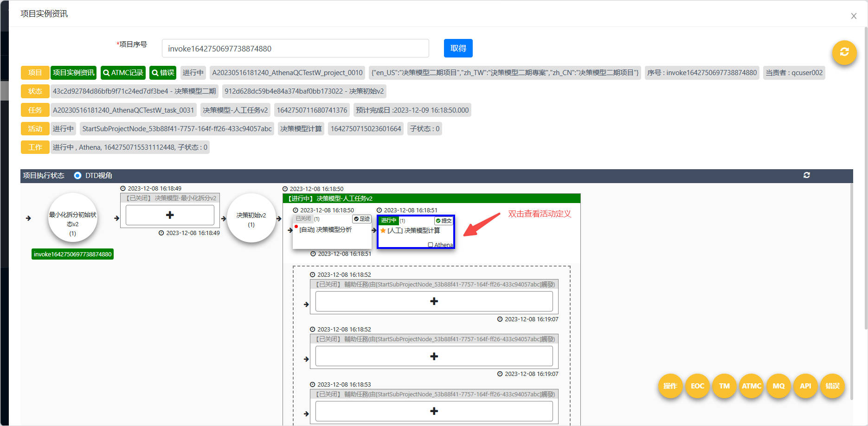Open the TM round floating button
Screen dimensions: 868x426
click(x=724, y=386)
